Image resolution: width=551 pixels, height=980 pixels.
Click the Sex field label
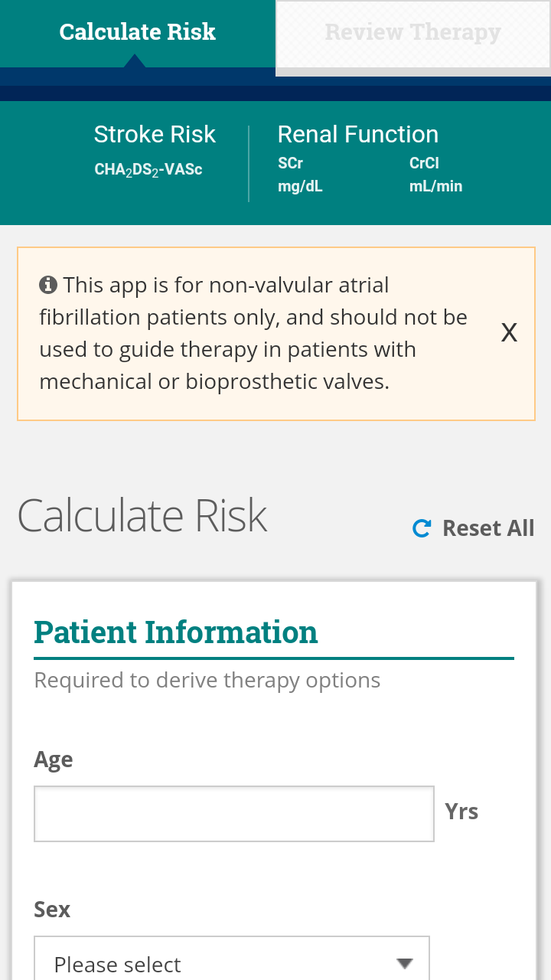52,910
